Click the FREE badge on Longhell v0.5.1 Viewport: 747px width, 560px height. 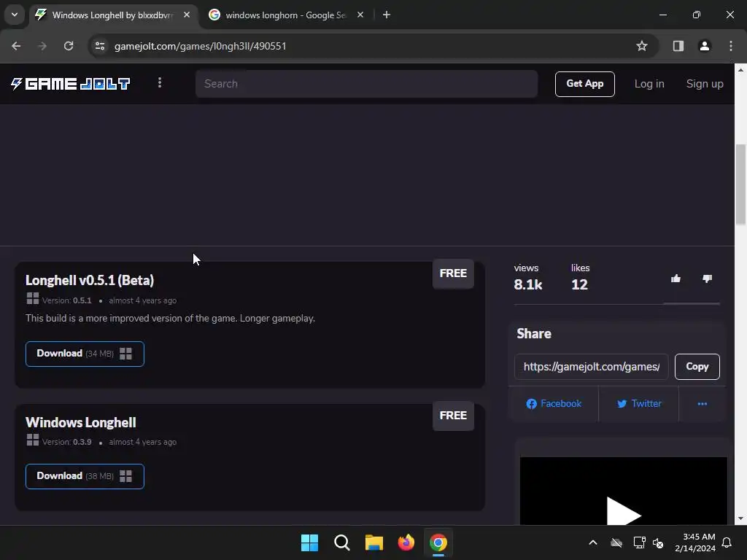[x=453, y=273]
